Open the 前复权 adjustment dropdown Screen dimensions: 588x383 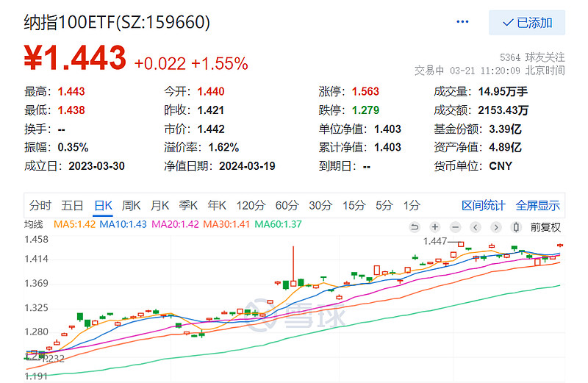coord(545,227)
